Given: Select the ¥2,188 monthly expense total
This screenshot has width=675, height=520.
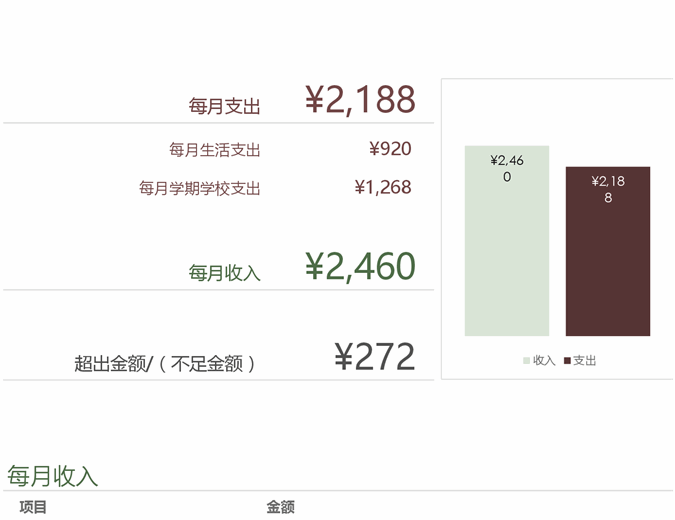Looking at the screenshot, I should [360, 100].
